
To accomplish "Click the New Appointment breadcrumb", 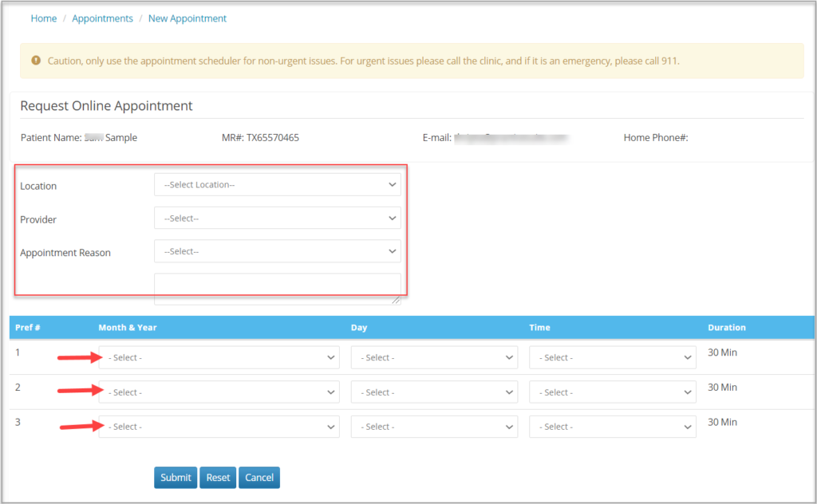I will [187, 18].
